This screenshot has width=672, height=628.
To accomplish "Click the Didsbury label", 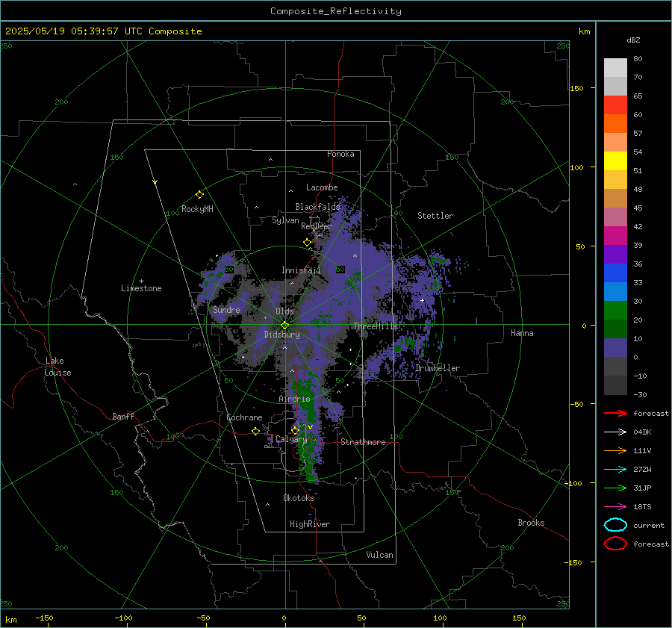I will pyautogui.click(x=282, y=335).
